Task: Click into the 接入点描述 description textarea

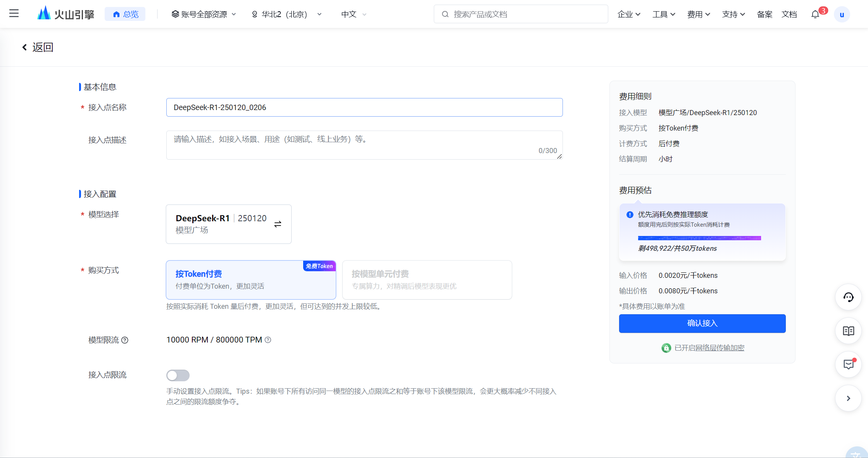Action: tap(364, 145)
